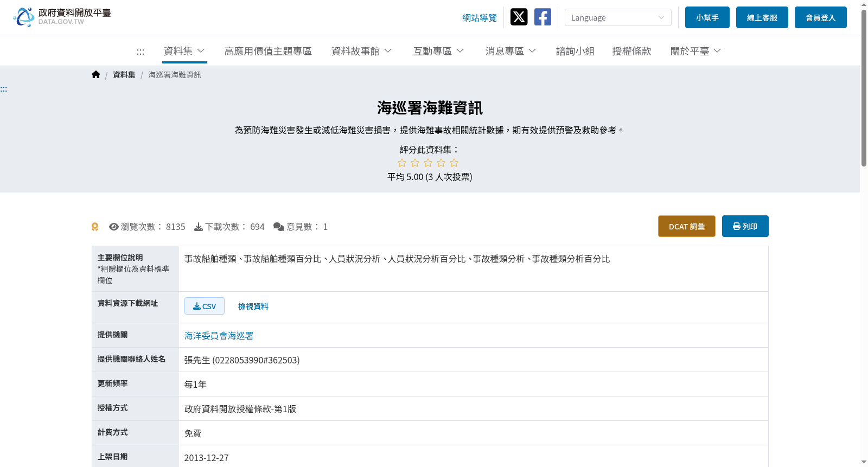Download the CSV resource
868x467 pixels.
coord(205,306)
